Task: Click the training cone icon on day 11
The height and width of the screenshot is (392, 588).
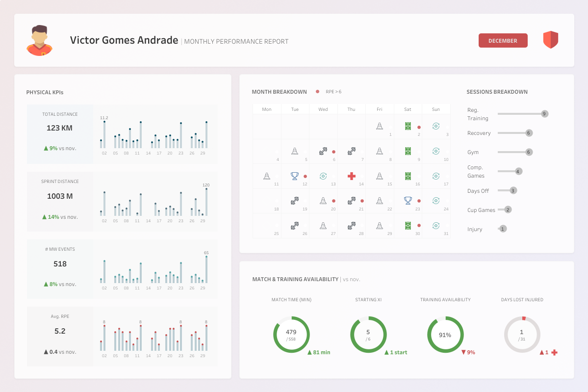Action: coord(266,176)
